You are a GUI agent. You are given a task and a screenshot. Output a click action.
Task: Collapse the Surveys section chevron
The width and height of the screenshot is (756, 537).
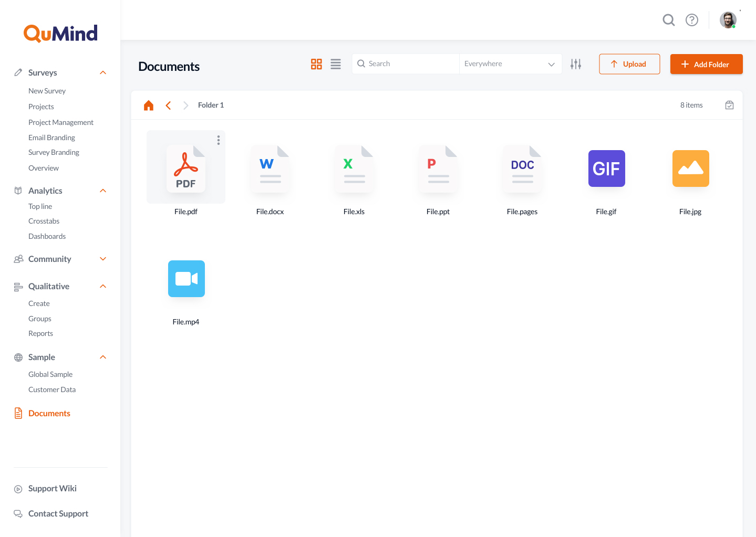103,72
